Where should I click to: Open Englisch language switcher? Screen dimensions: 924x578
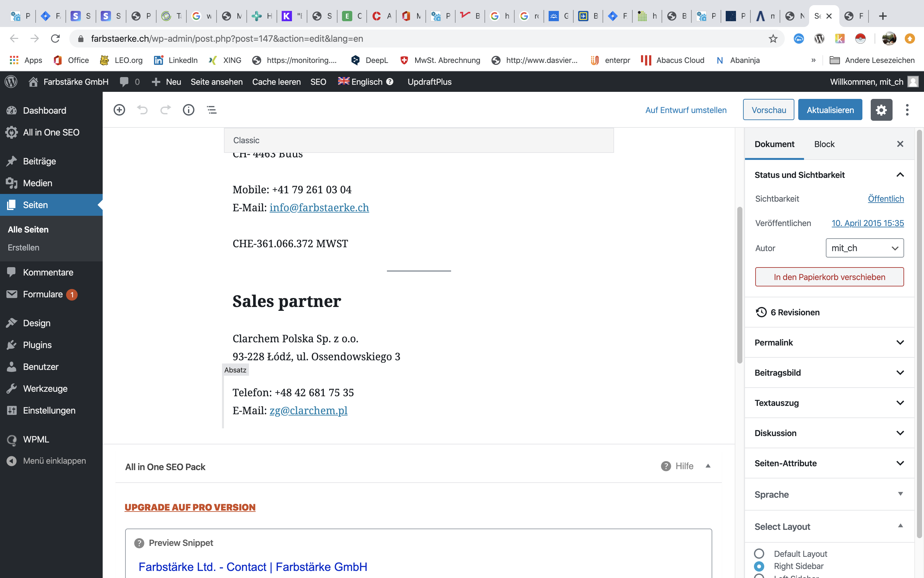(366, 82)
